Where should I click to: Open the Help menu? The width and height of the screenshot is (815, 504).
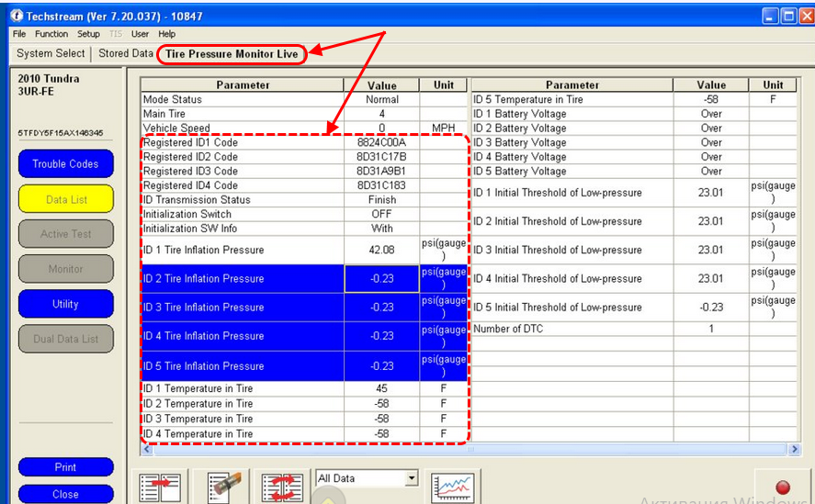pos(167,34)
